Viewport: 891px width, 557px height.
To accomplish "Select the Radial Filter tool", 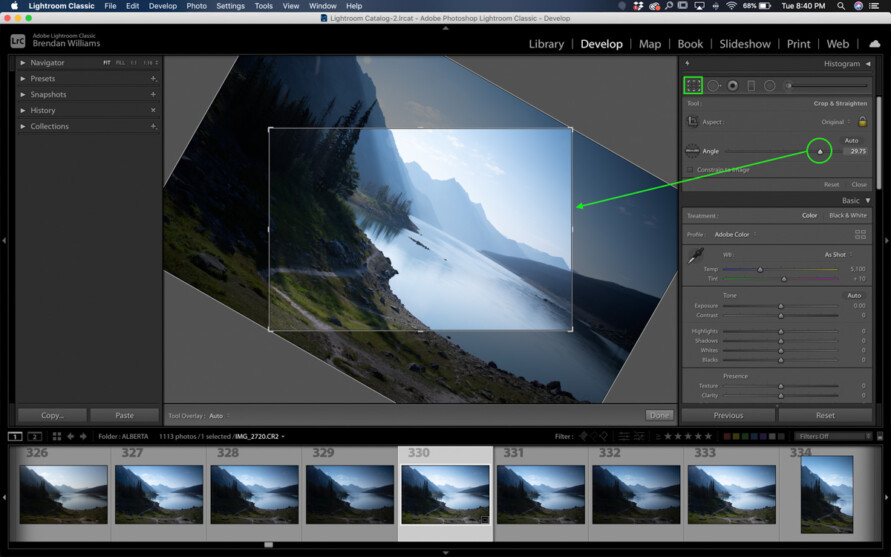I will coord(770,86).
